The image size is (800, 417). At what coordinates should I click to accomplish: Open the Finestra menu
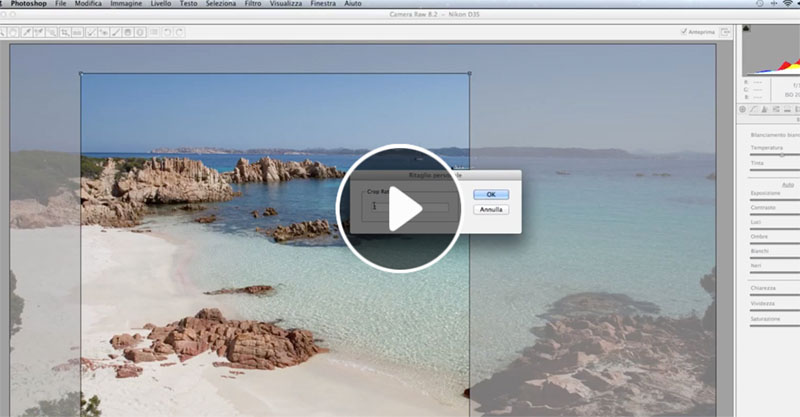pos(323,4)
